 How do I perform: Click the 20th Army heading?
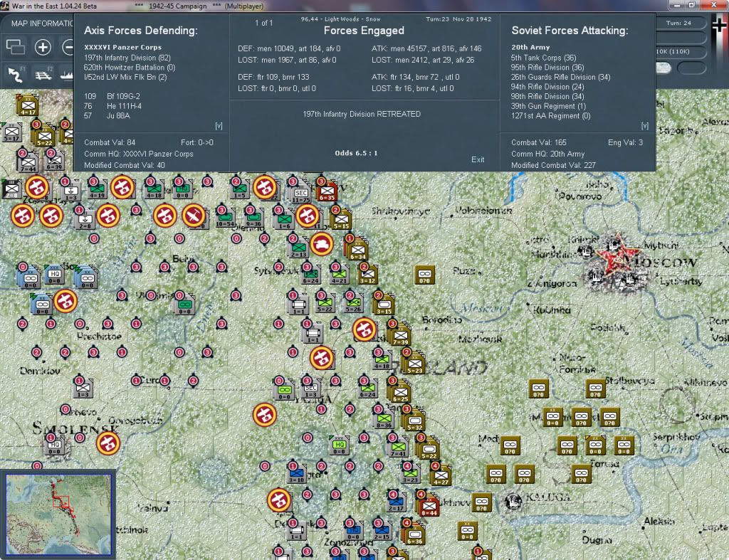pyautogui.click(x=530, y=48)
